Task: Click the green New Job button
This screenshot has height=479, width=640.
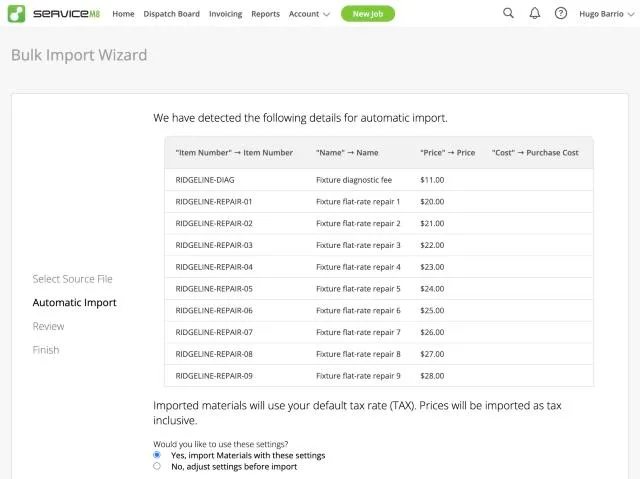Action: pyautogui.click(x=368, y=14)
